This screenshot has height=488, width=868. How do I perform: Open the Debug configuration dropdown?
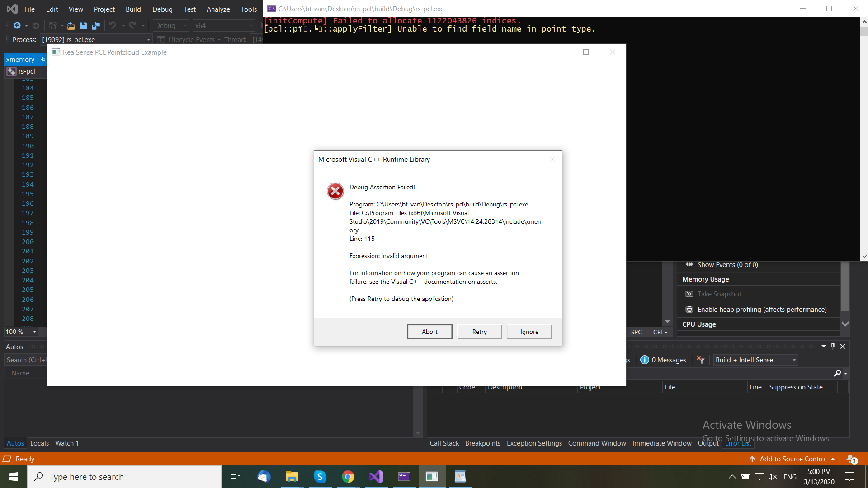point(170,25)
